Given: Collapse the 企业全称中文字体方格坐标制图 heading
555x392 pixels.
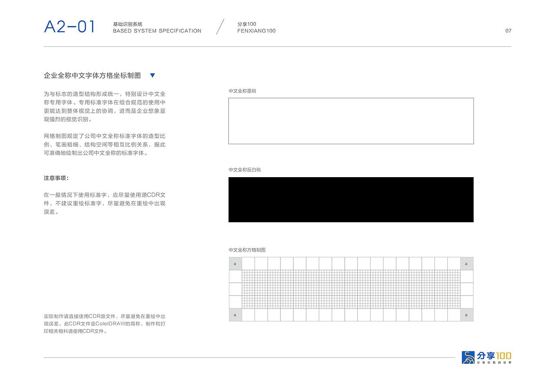Looking at the screenshot, I should [x=92, y=75].
